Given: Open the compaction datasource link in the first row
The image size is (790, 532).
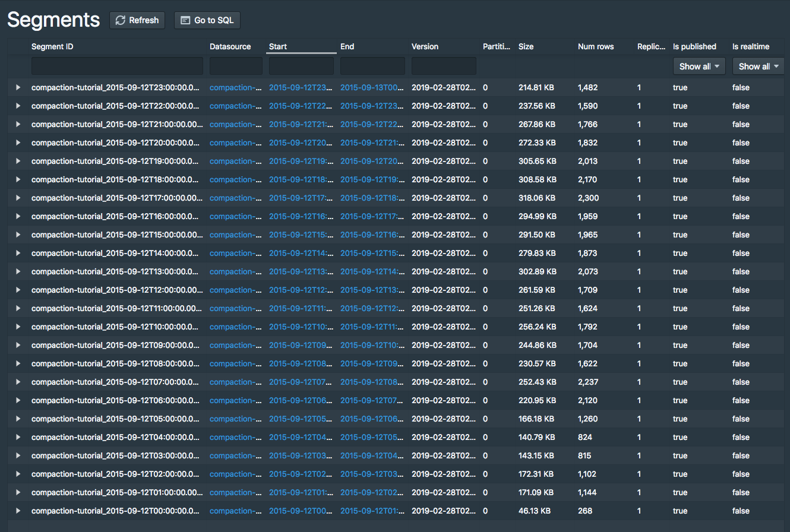Looking at the screenshot, I should coord(235,87).
